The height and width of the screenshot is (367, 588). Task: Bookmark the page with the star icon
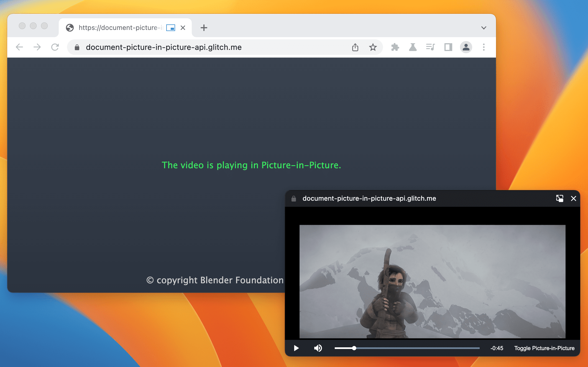click(x=373, y=47)
